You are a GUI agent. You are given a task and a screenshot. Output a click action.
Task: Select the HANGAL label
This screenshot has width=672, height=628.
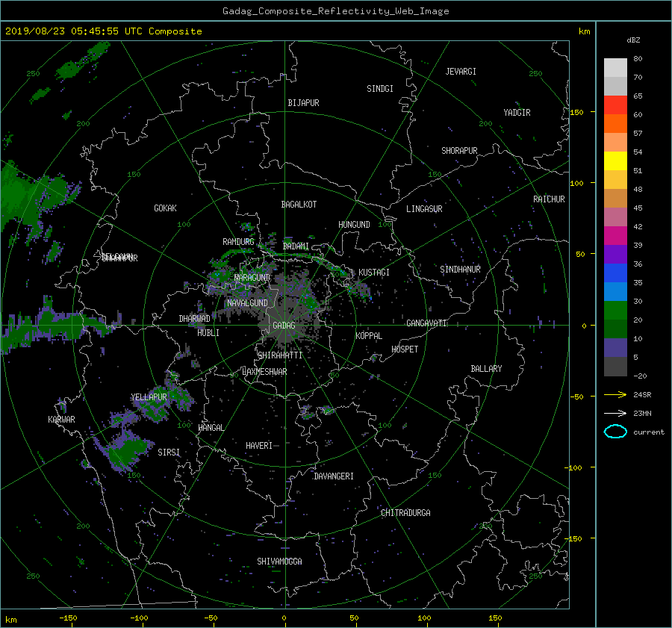tap(211, 428)
